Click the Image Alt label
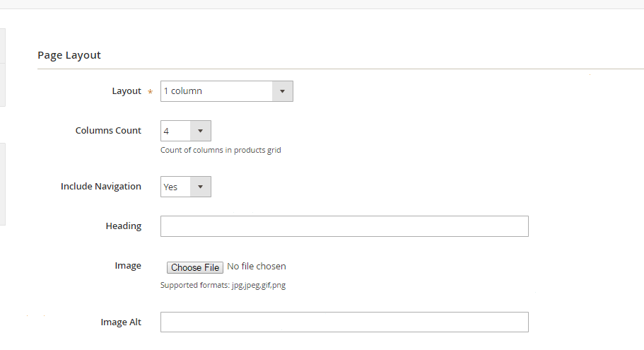This screenshot has height=350, width=644. 121,322
